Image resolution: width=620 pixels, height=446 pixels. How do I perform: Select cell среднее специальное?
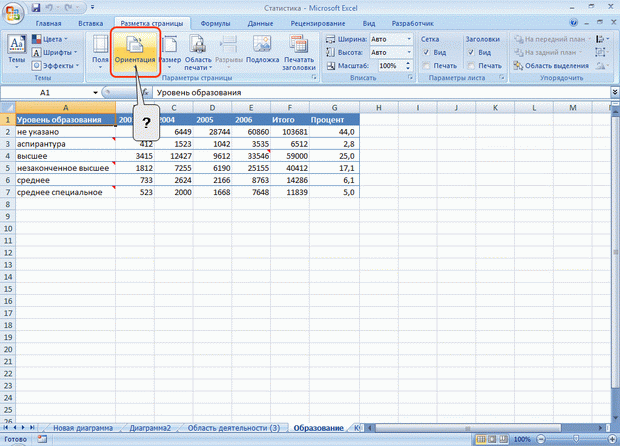tap(66, 192)
